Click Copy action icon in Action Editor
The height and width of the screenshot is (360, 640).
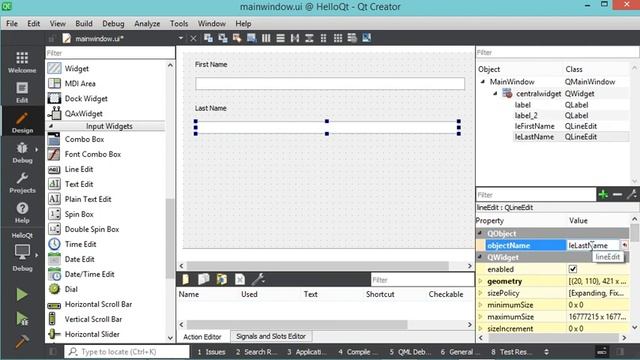click(x=204, y=279)
